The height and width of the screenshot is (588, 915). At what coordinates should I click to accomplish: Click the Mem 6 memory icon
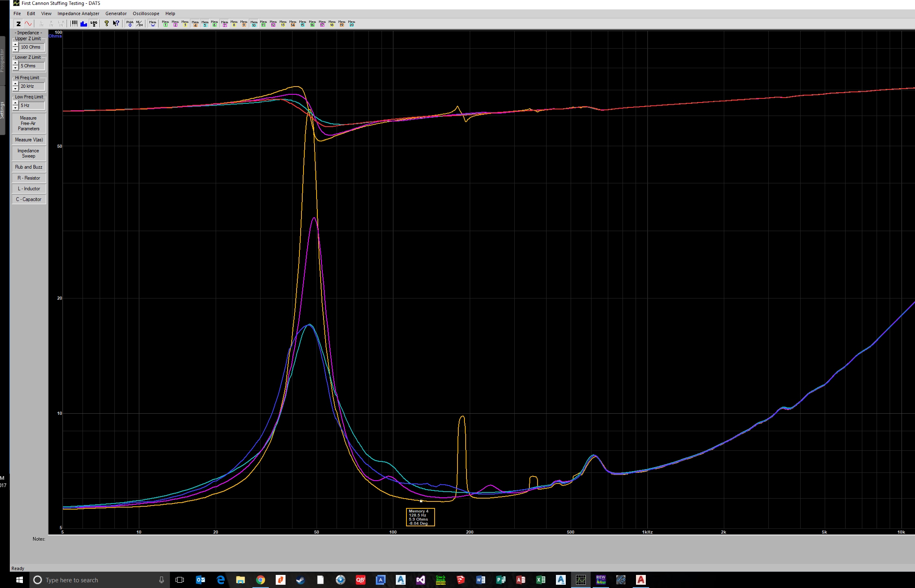[x=214, y=24]
